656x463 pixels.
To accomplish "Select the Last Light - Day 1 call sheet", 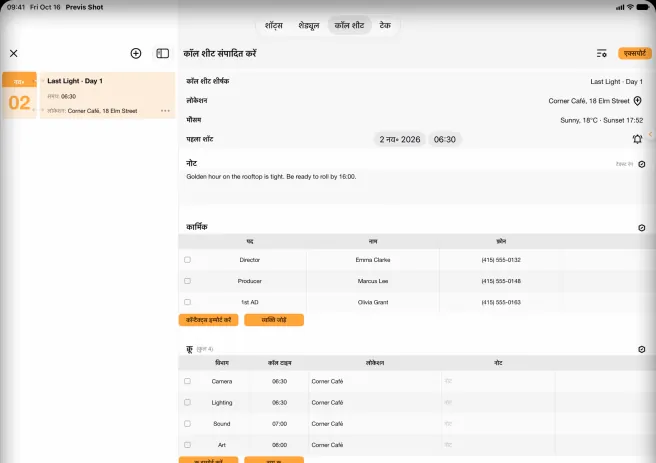I will click(108, 95).
